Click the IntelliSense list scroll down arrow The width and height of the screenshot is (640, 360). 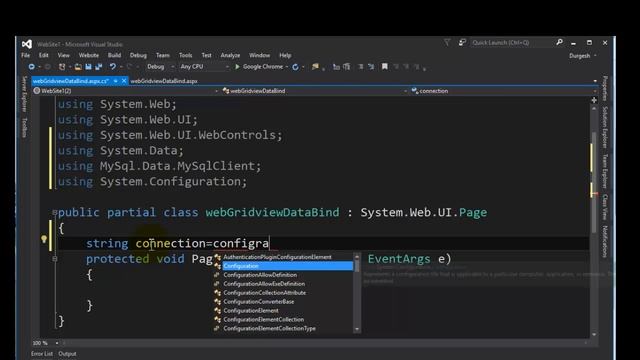(x=357, y=329)
